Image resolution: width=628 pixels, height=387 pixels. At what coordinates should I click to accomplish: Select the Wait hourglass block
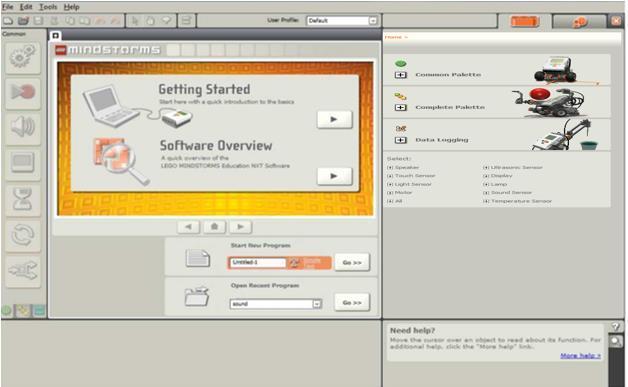tap(23, 199)
